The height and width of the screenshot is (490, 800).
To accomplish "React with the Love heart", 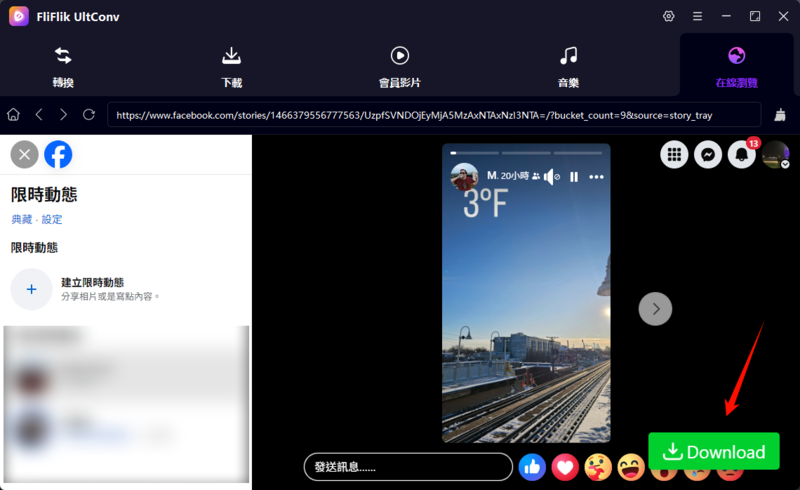I will click(565, 467).
